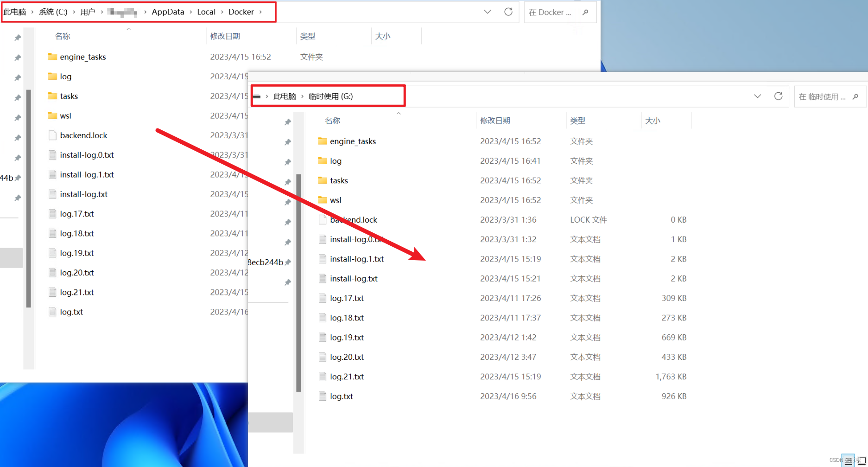Select log.21.txt in Docker window
The width and height of the screenshot is (868, 467).
(77, 292)
